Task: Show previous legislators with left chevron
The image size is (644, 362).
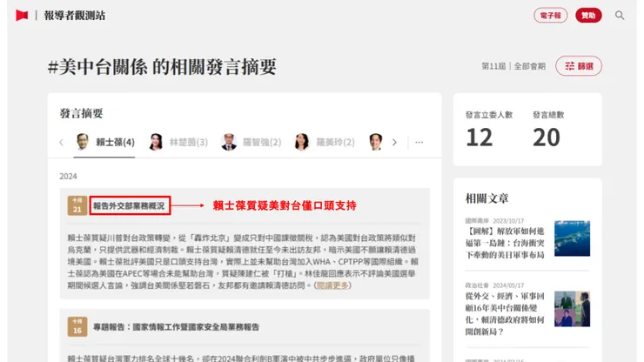Action: click(x=61, y=142)
